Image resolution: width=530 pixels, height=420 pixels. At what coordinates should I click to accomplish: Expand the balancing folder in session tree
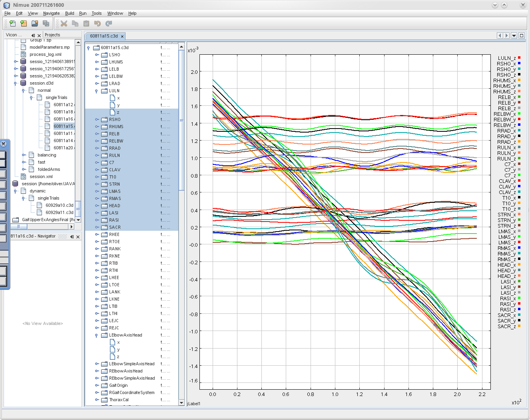[x=24, y=155]
